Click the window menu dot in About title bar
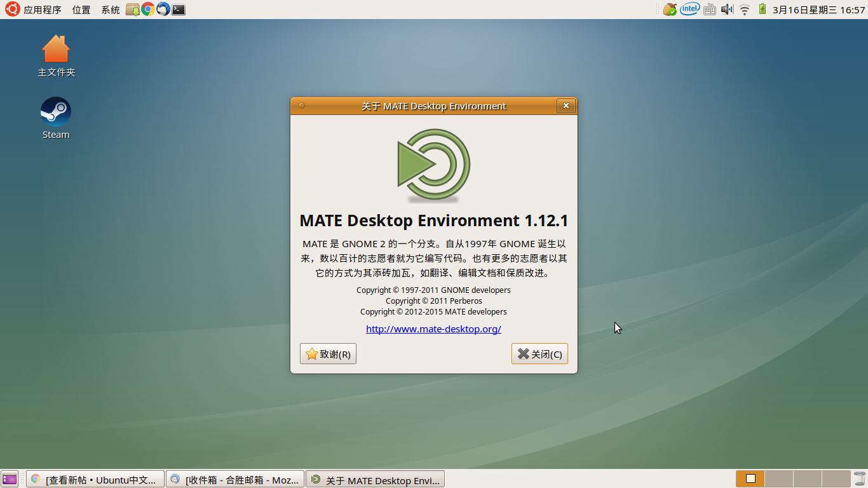The height and width of the screenshot is (488, 868). [302, 106]
